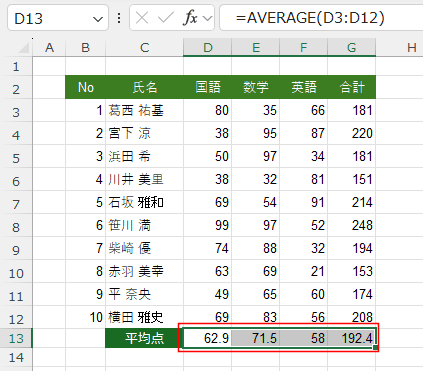
Task: Select column B header
Action: click(x=86, y=48)
